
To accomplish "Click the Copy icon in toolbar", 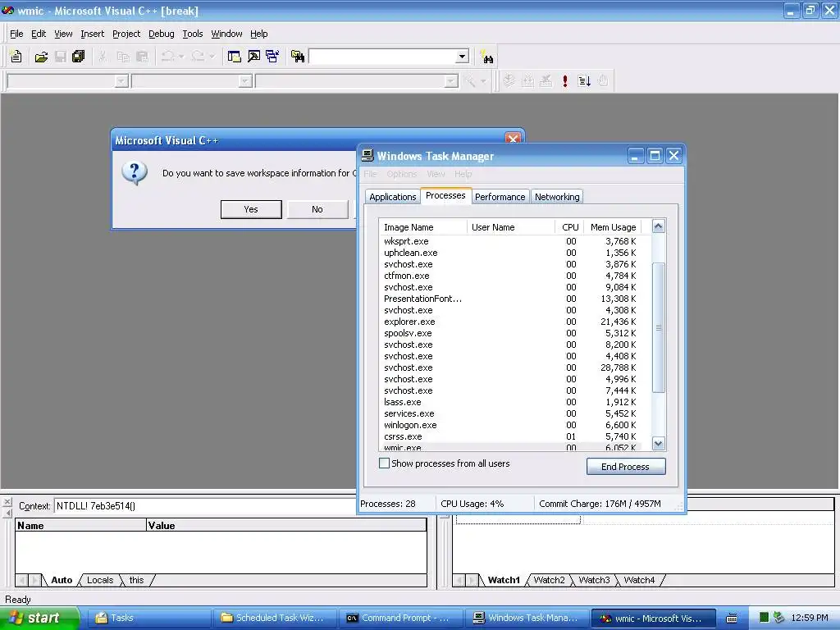I will tap(123, 57).
